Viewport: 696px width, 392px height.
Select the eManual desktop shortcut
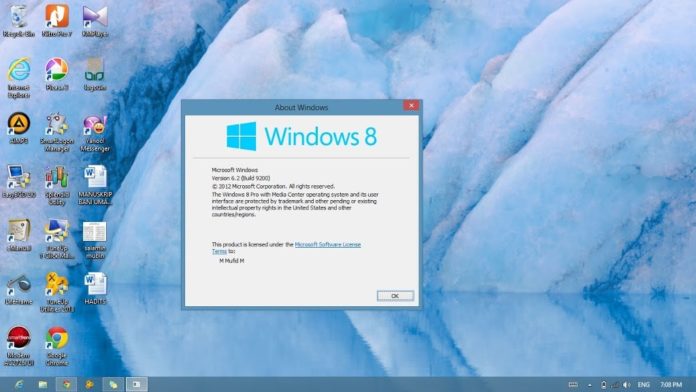pos(19,235)
